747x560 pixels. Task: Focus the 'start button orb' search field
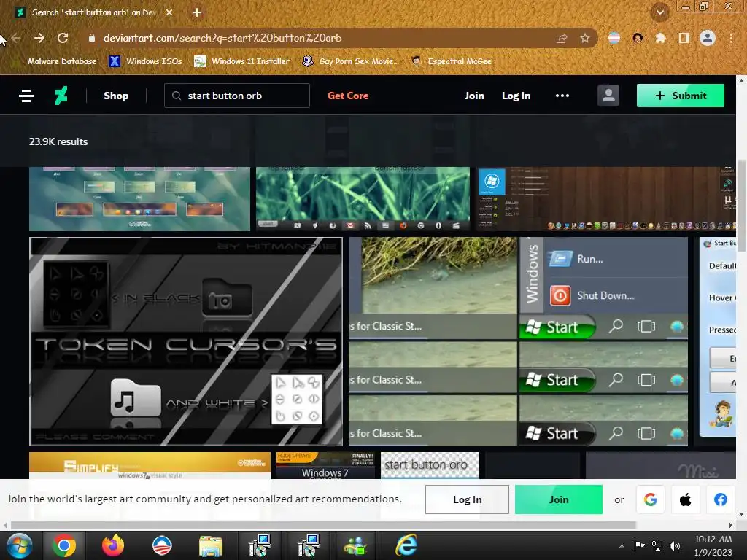(237, 96)
